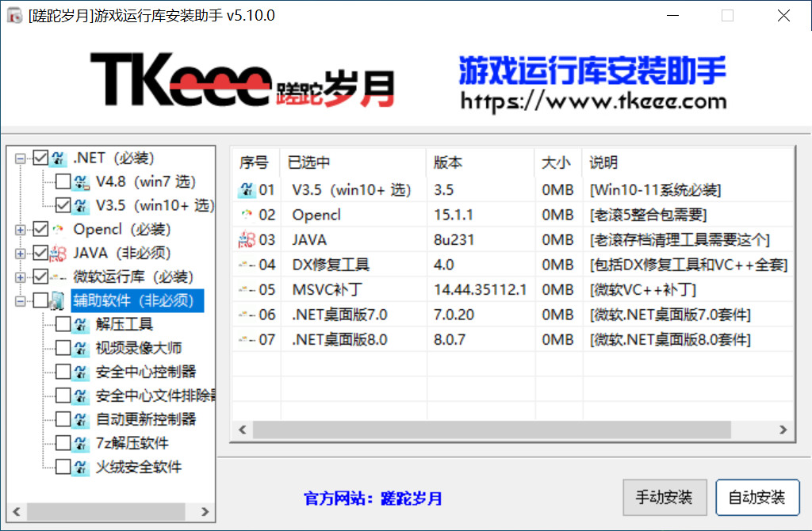This screenshot has width=812, height=531.
Task: Click the TKeee logo banner
Action: 243,80
